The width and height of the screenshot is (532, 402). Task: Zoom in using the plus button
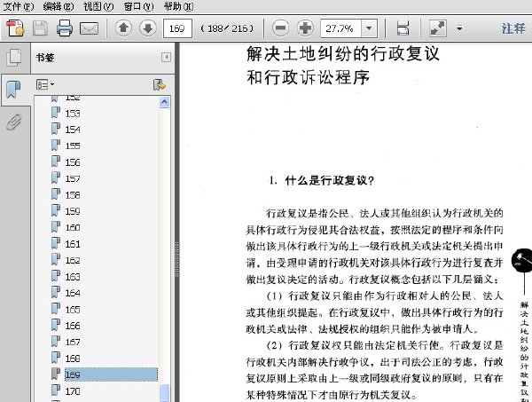[x=305, y=28]
